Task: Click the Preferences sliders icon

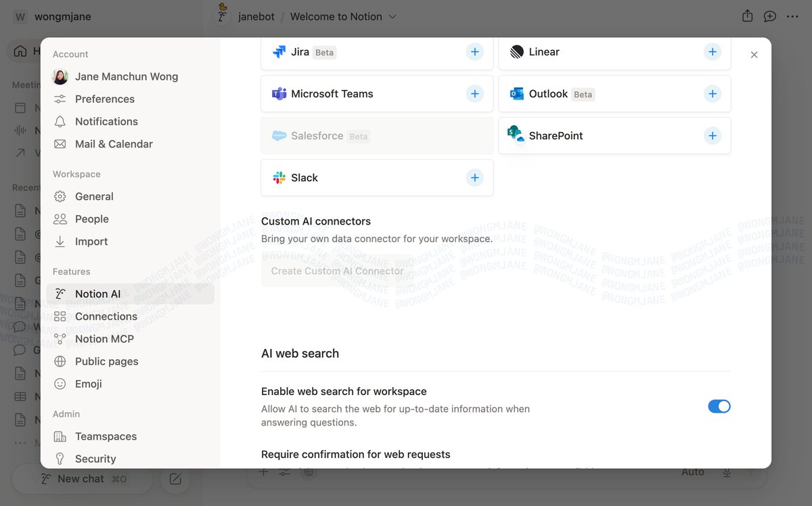Action: (x=60, y=99)
